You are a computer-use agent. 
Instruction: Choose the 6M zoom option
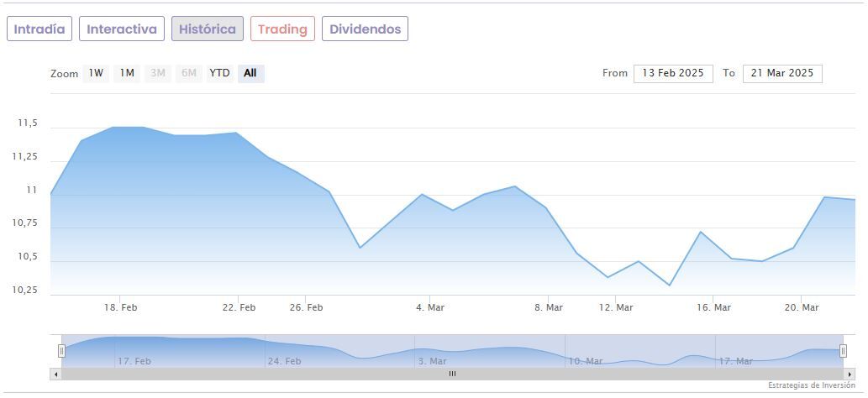pyautogui.click(x=188, y=73)
